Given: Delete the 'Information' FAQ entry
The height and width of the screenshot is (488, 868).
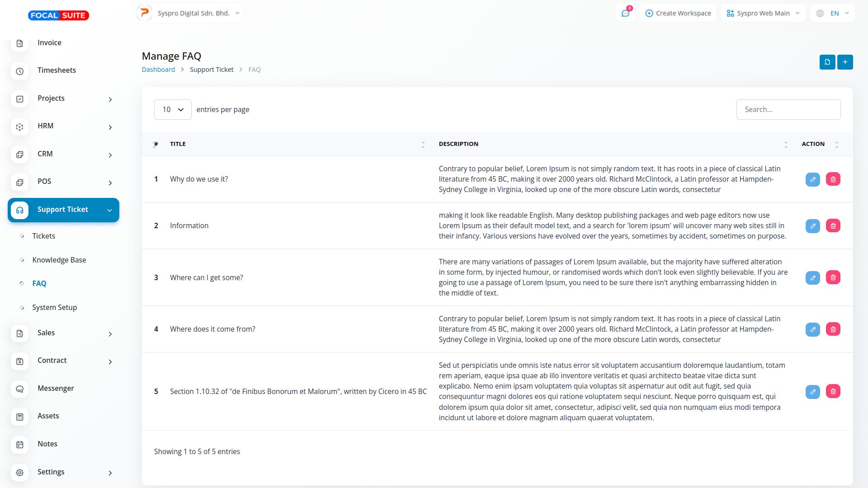Looking at the screenshot, I should coord(833,226).
